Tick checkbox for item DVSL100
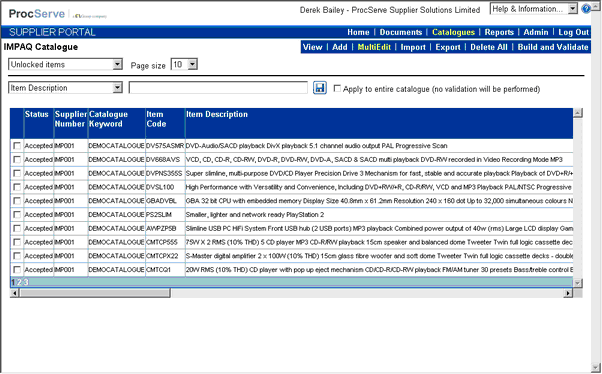This screenshot has width=602, height=374. pyautogui.click(x=17, y=187)
